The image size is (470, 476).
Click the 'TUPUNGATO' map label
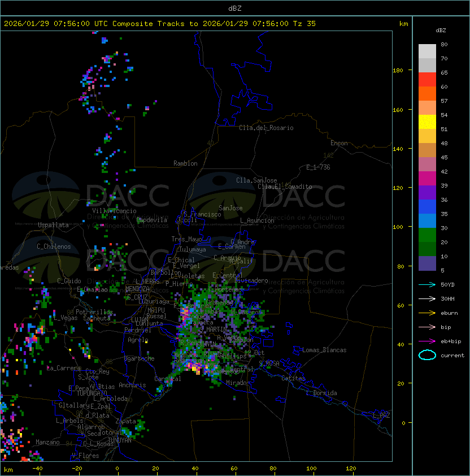pyautogui.click(x=92, y=393)
